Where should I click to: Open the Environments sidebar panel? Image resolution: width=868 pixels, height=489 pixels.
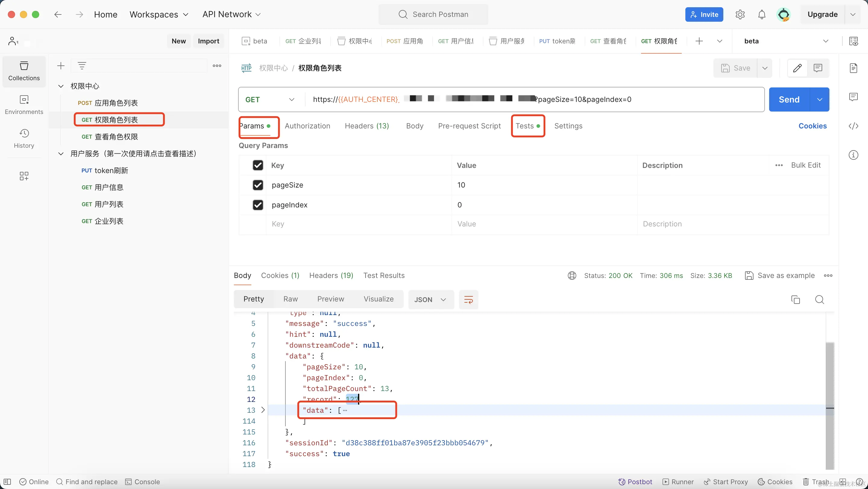click(24, 105)
